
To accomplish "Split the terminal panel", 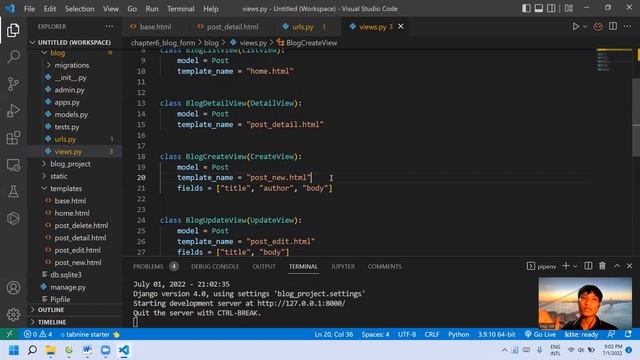I will pyautogui.click(x=588, y=266).
